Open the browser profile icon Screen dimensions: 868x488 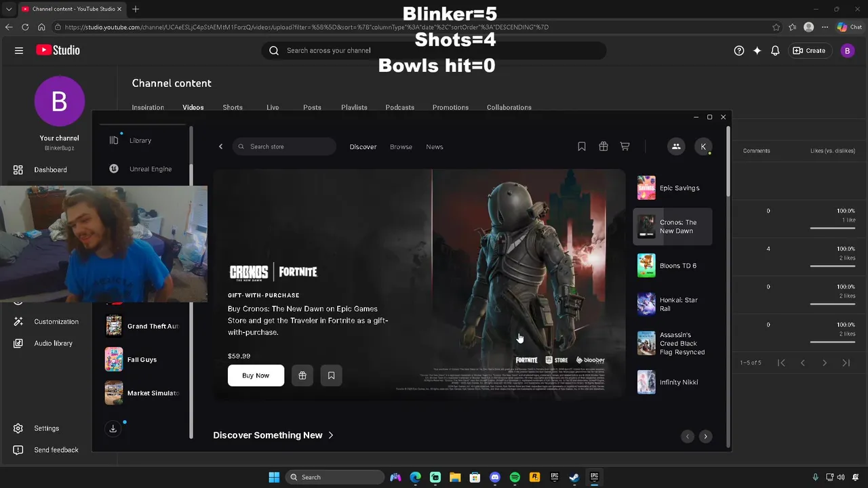tap(808, 27)
